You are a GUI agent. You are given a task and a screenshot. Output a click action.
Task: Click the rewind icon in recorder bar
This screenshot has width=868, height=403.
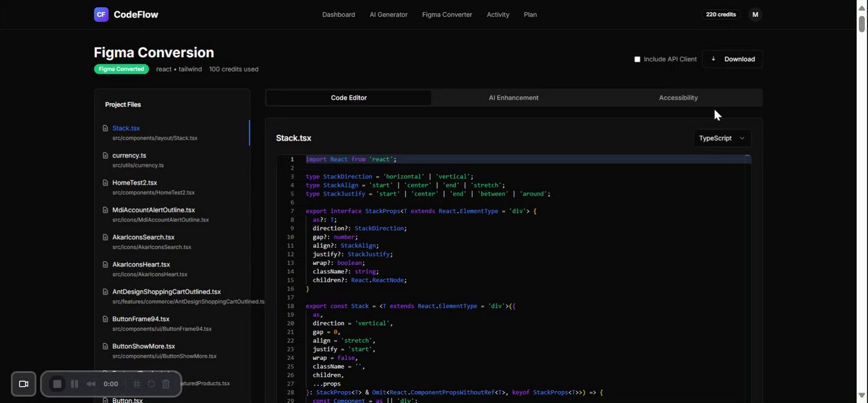pyautogui.click(x=91, y=384)
